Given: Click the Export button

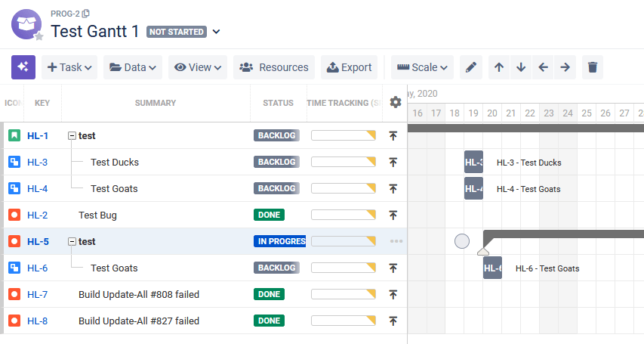Looking at the screenshot, I should (x=349, y=67).
